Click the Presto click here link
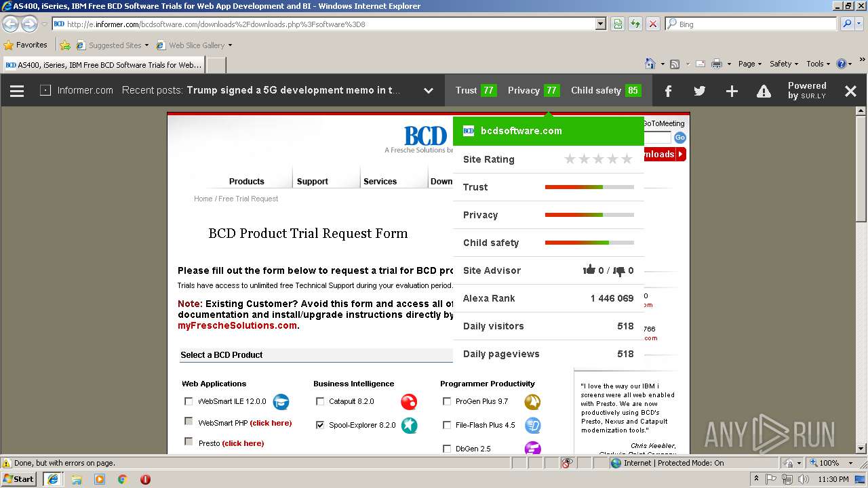This screenshot has height=488, width=868. point(243,443)
